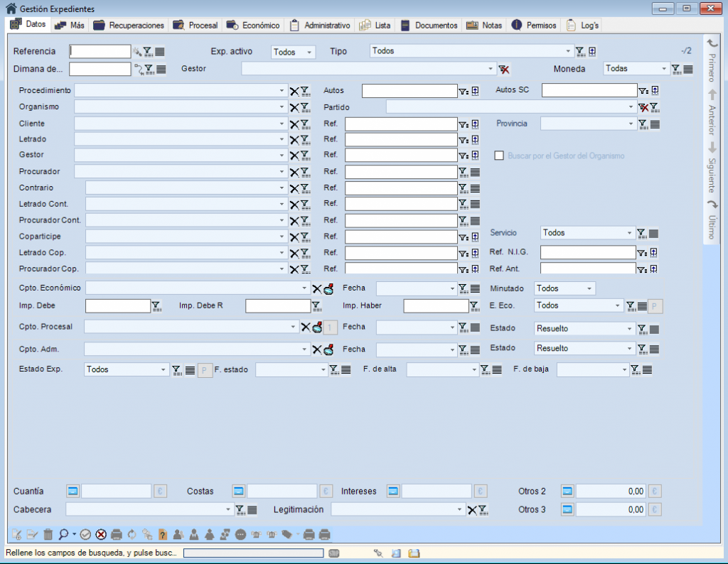Image resolution: width=728 pixels, height=564 pixels.
Task: Click the clear-filter icon next to Gestor
Action: pyautogui.click(x=504, y=69)
